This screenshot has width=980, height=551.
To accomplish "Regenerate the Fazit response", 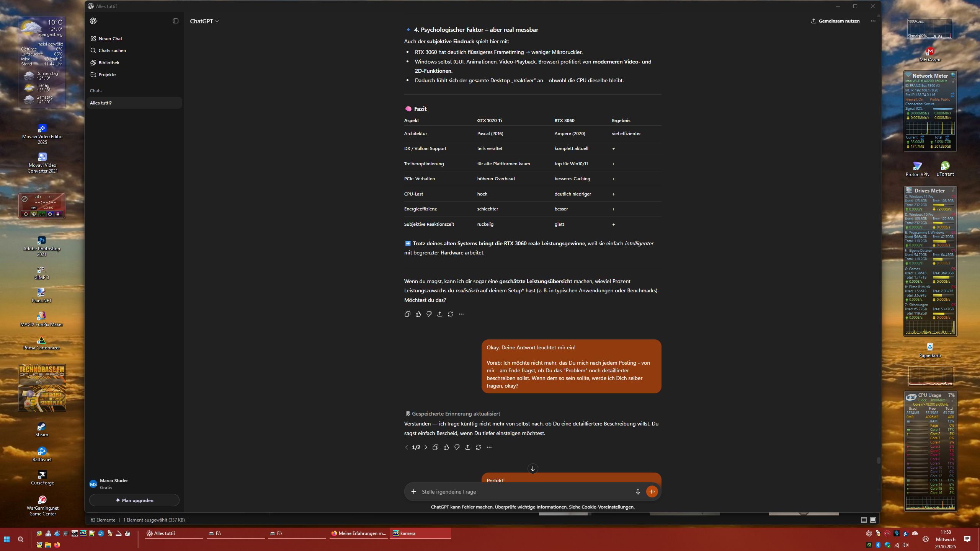I will [450, 314].
